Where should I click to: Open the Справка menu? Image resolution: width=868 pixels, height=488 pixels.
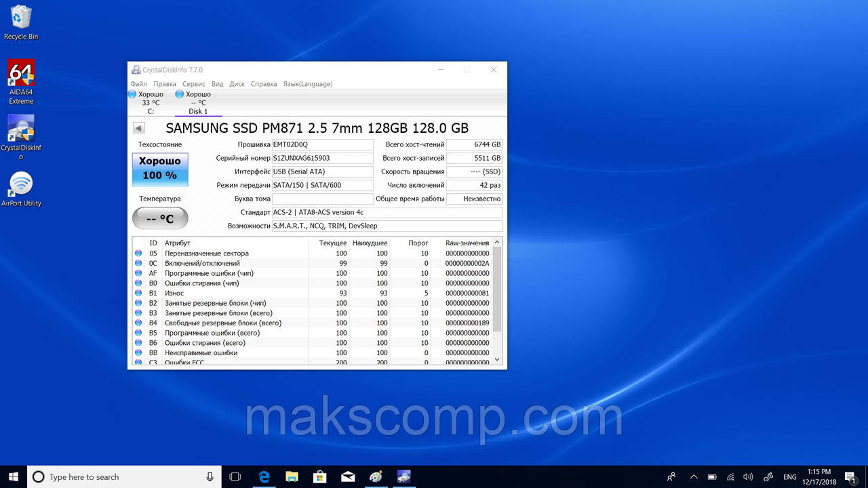pos(264,84)
